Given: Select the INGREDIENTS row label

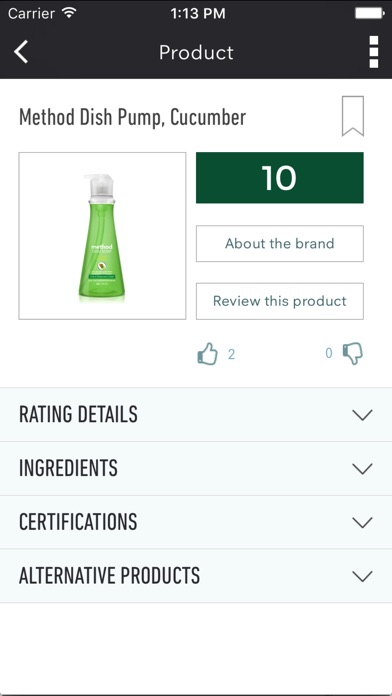Looking at the screenshot, I should (68, 468).
